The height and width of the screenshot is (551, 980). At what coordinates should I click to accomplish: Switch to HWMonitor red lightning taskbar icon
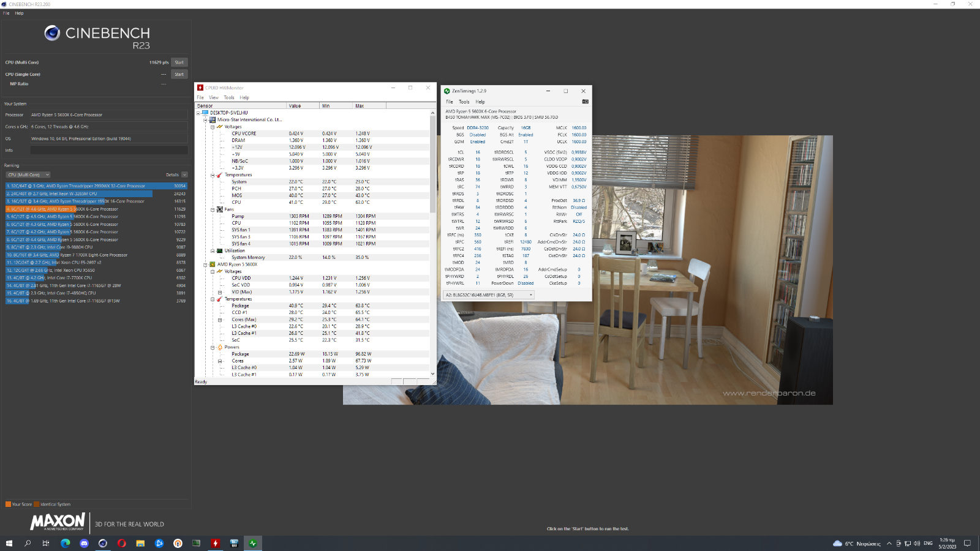point(215,543)
